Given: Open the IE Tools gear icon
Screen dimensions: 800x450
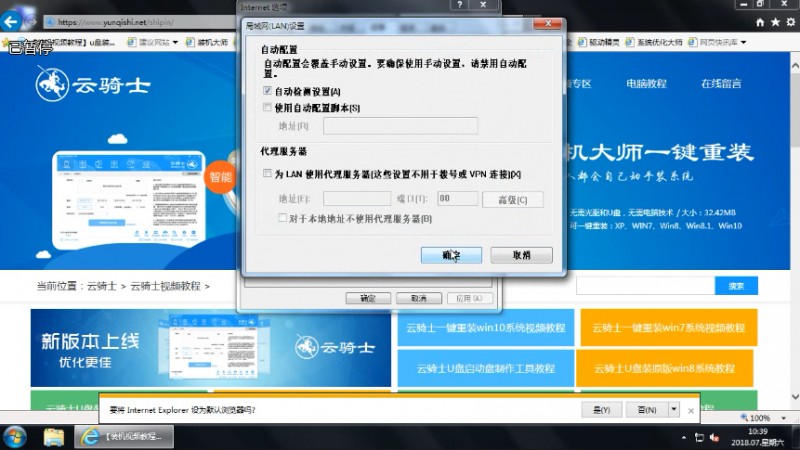Looking at the screenshot, I should 790,22.
